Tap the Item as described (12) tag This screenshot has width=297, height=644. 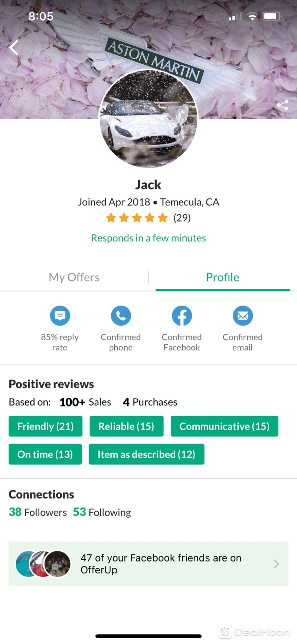tap(146, 454)
